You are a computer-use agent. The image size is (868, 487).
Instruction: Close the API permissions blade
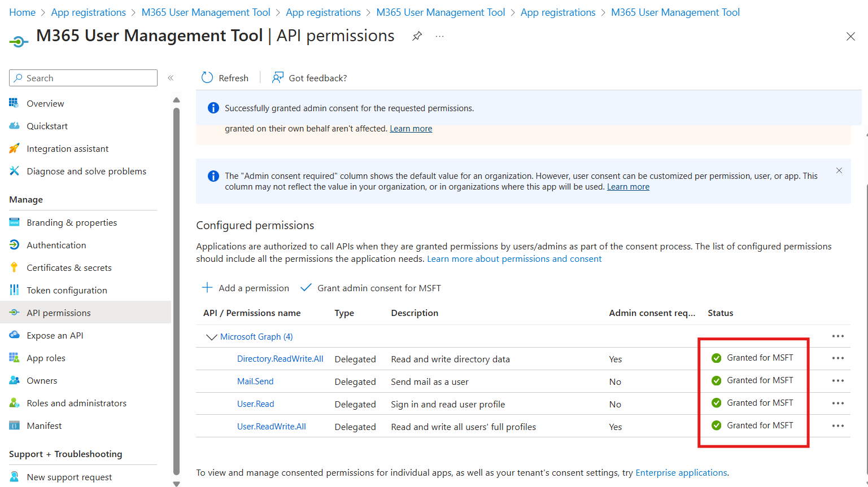850,37
